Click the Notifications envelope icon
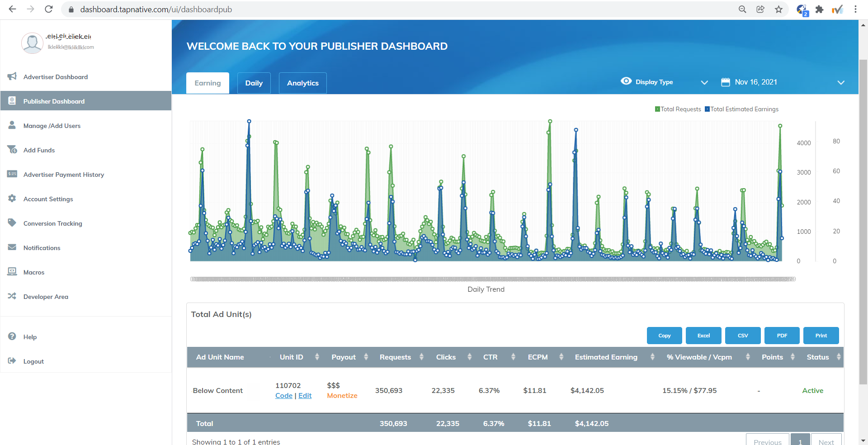The width and height of the screenshot is (868, 445). point(12,247)
